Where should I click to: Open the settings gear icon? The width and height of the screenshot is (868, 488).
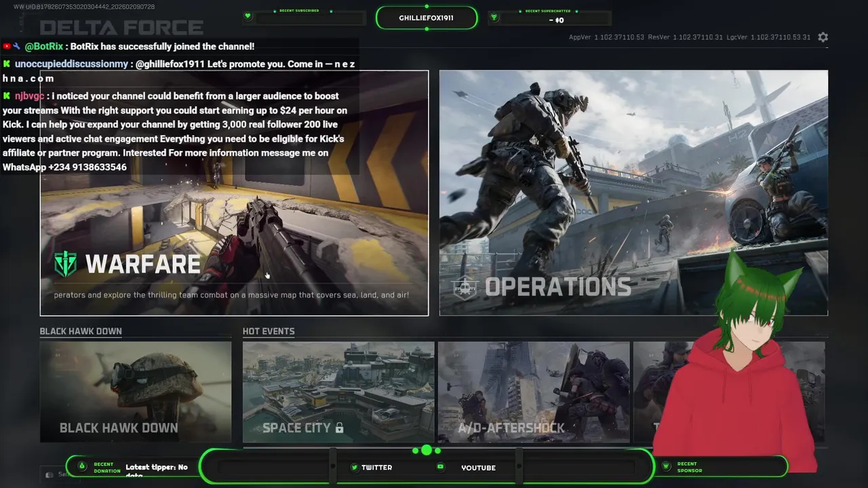[x=823, y=37]
